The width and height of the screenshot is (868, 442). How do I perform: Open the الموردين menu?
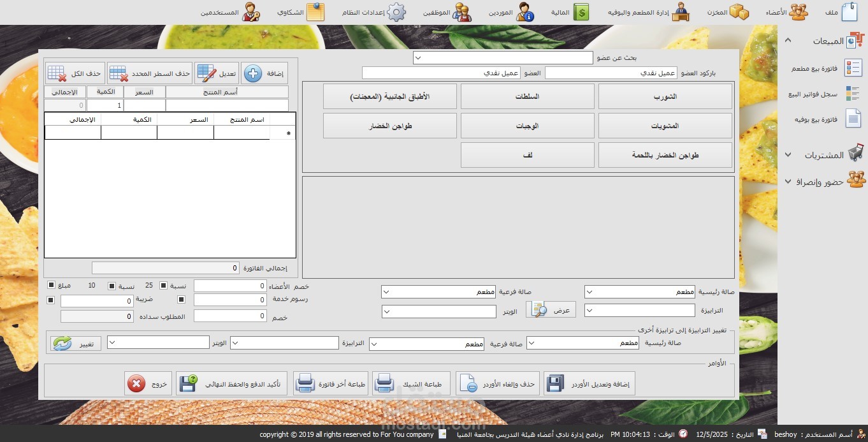point(511,12)
